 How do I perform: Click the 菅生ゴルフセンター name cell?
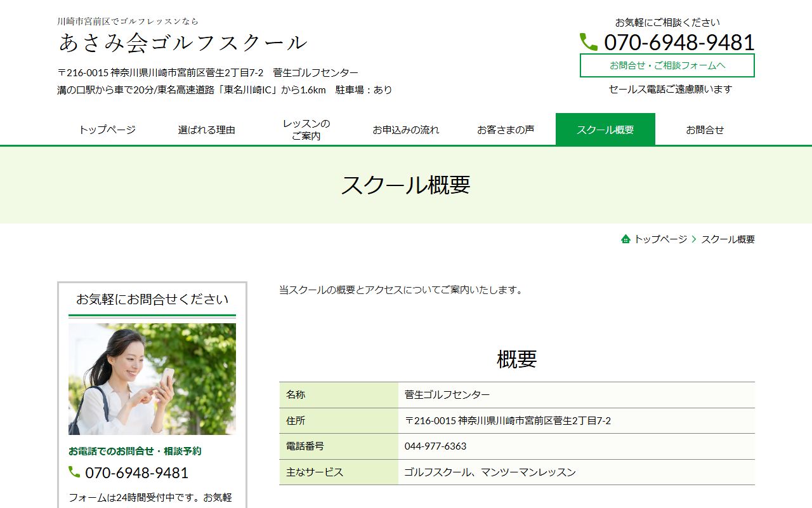coord(577,395)
